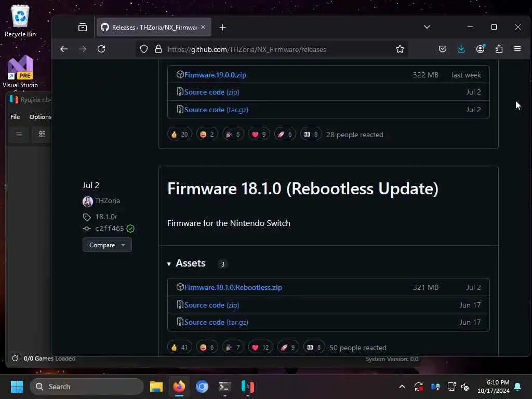Viewport: 532px width, 399px height.
Task: Open the Options menu in Ryujinx window
Action: [40, 117]
